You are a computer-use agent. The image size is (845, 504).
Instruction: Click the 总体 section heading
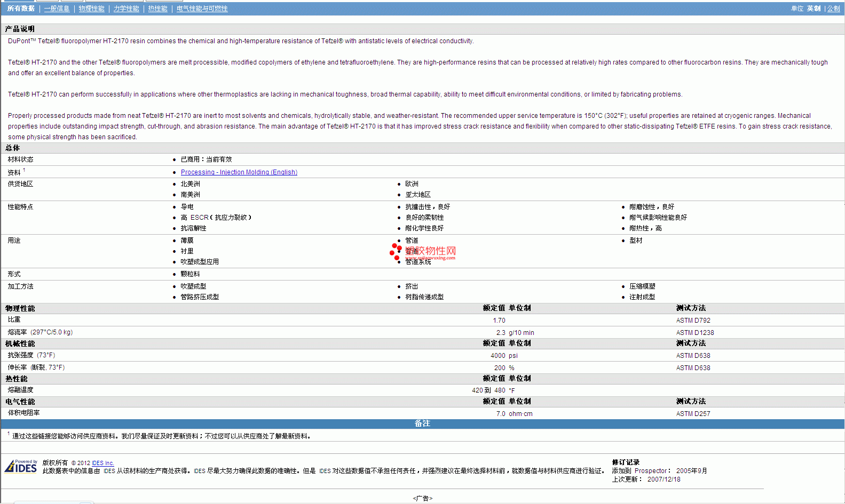12,148
